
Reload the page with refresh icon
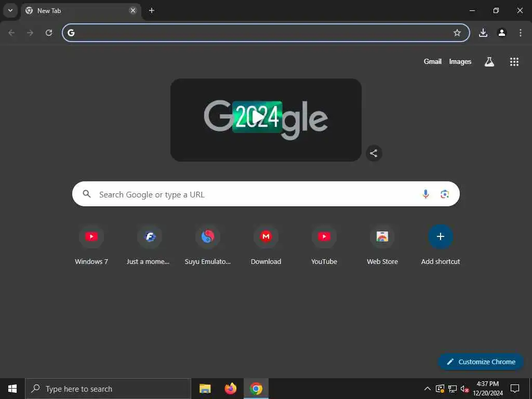[49, 33]
